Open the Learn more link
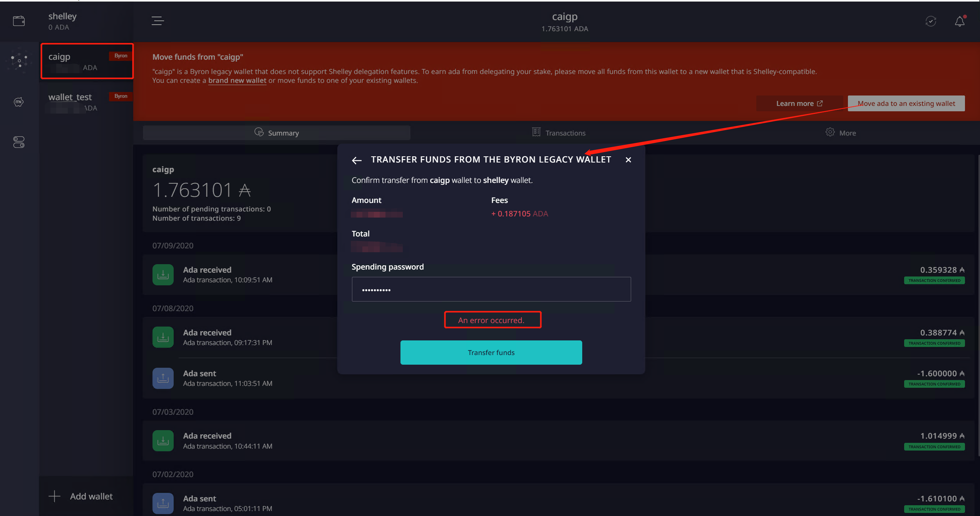Image resolution: width=980 pixels, height=516 pixels. [x=799, y=103]
